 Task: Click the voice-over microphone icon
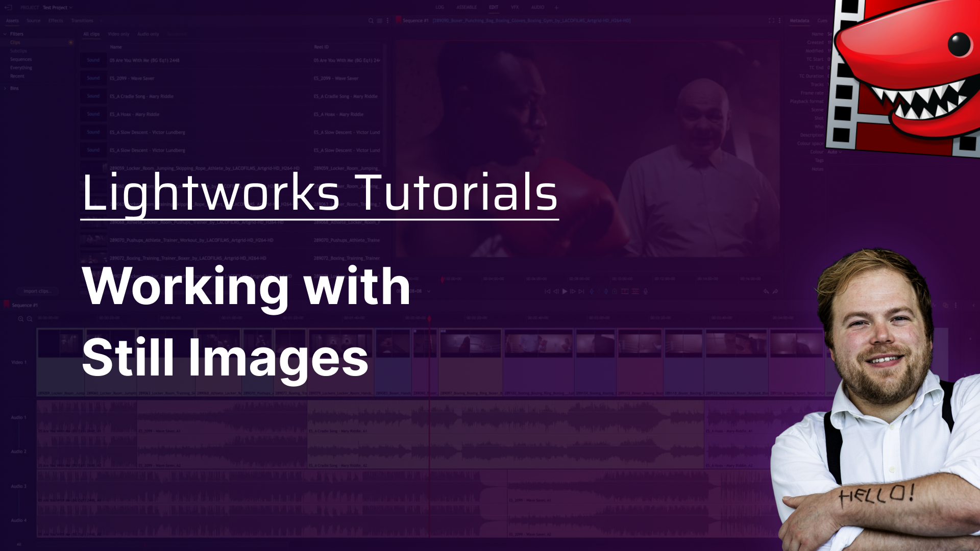646,291
